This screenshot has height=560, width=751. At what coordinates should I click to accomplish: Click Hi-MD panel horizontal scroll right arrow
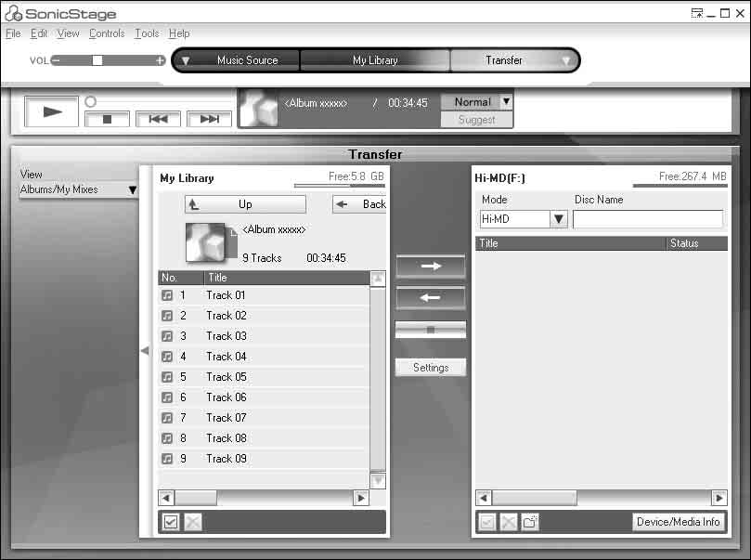719,498
